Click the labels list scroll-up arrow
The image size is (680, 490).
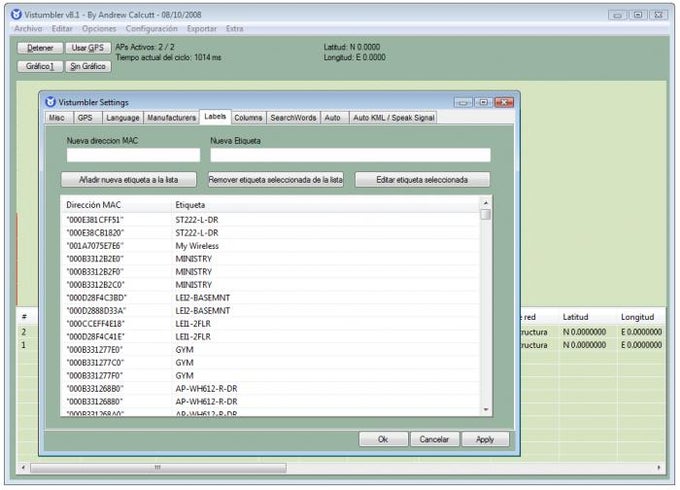[486, 203]
